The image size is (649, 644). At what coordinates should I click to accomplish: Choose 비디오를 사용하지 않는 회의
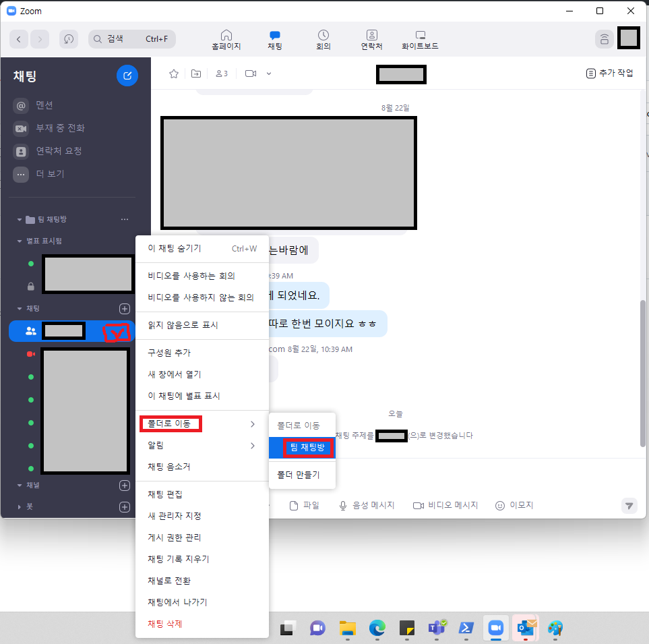tap(202, 298)
